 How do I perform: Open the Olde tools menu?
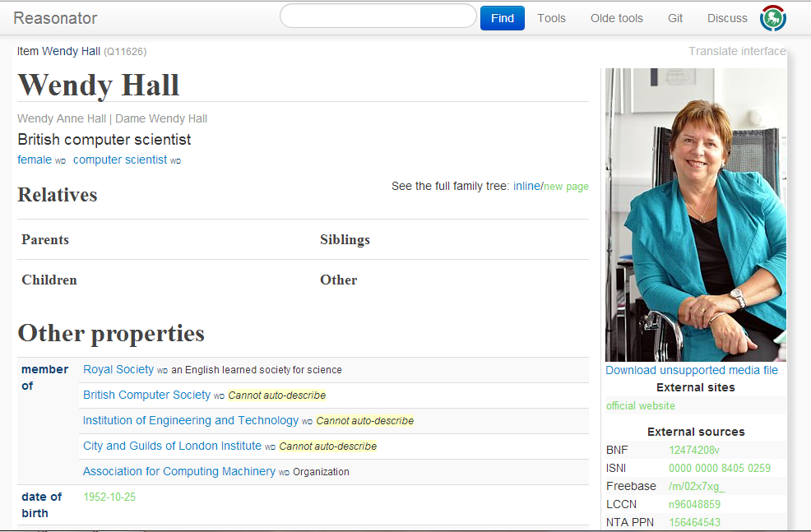click(617, 18)
